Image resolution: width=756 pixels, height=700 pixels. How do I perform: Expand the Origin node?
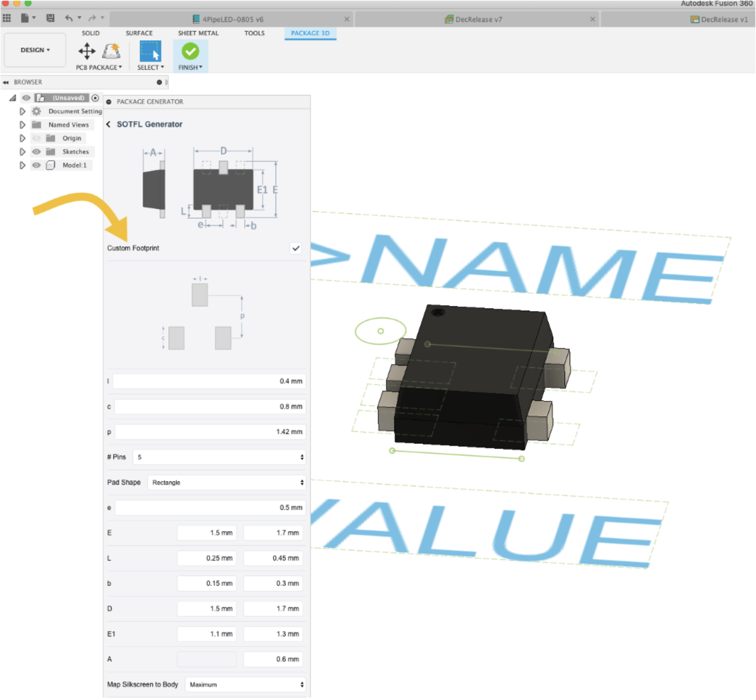tap(22, 138)
